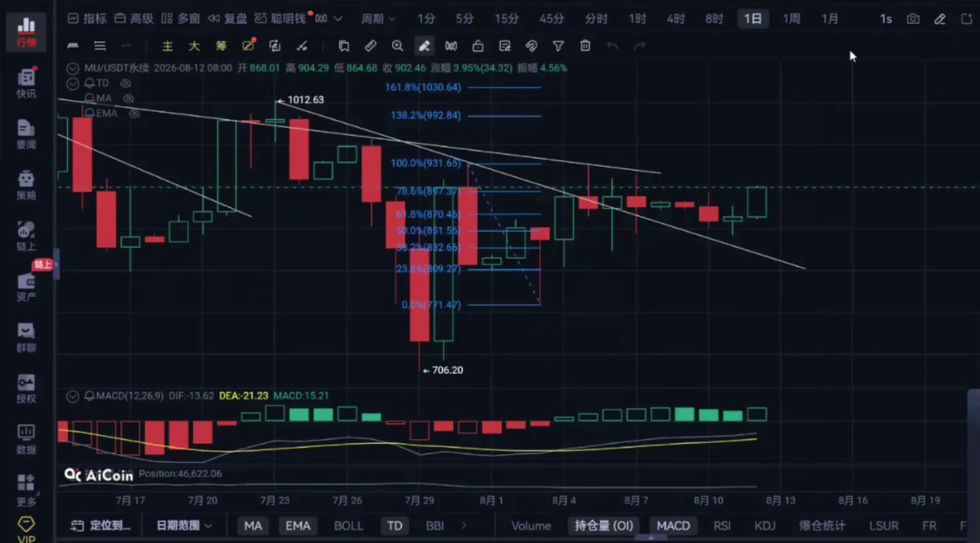The width and height of the screenshot is (980, 543).
Task: Open the 日期范围 date range dropdown
Action: (184, 526)
